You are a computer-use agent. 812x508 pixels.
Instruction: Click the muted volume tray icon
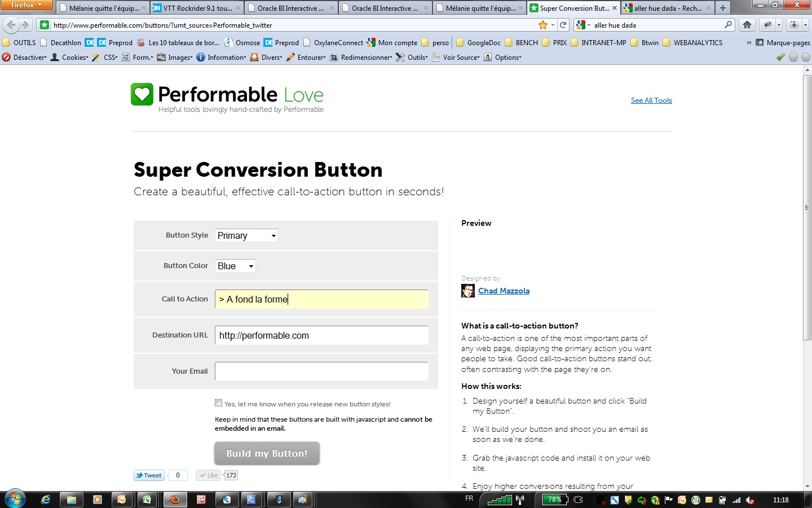(750, 500)
